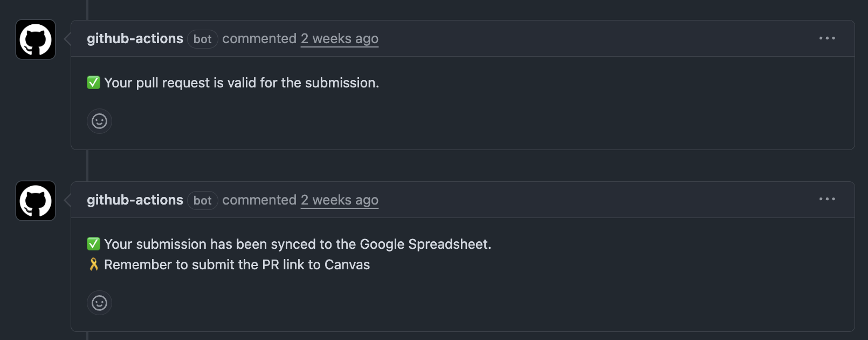This screenshot has height=340, width=868.
Task: Expand the options menu on the Spreadsheet sync comment
Action: 827,199
